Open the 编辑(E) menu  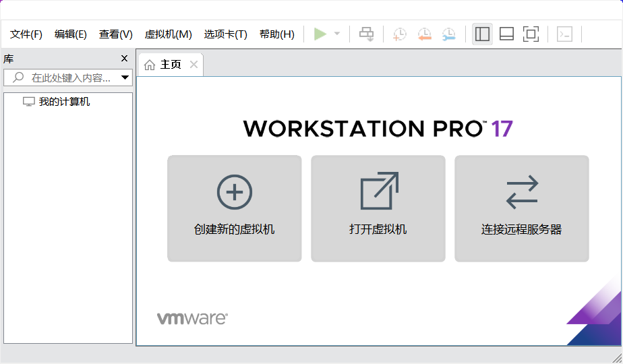pyautogui.click(x=71, y=34)
